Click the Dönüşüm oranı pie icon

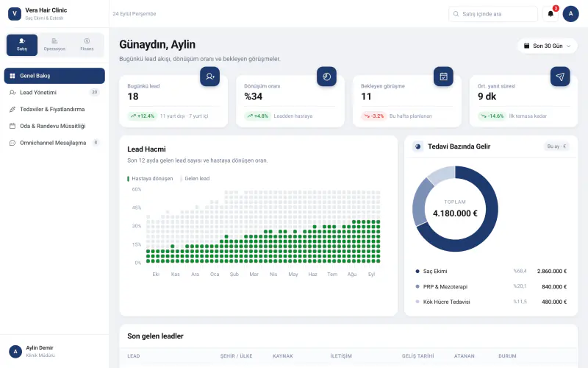pyautogui.click(x=326, y=77)
